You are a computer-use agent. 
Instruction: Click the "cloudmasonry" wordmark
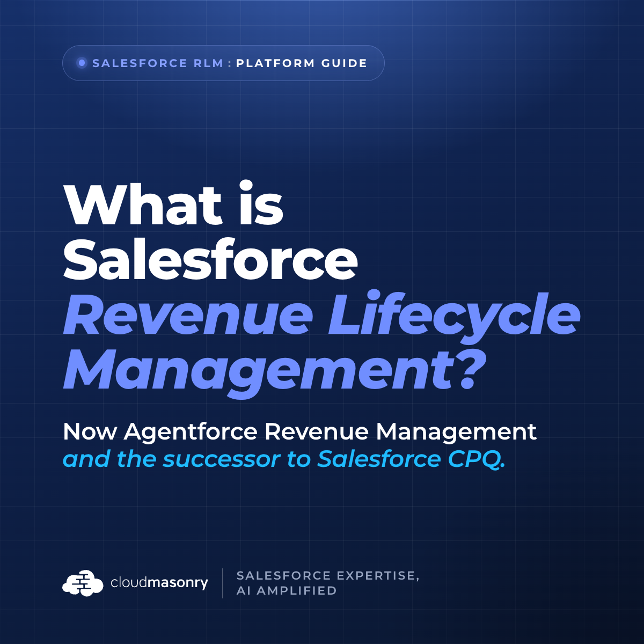[x=159, y=583]
